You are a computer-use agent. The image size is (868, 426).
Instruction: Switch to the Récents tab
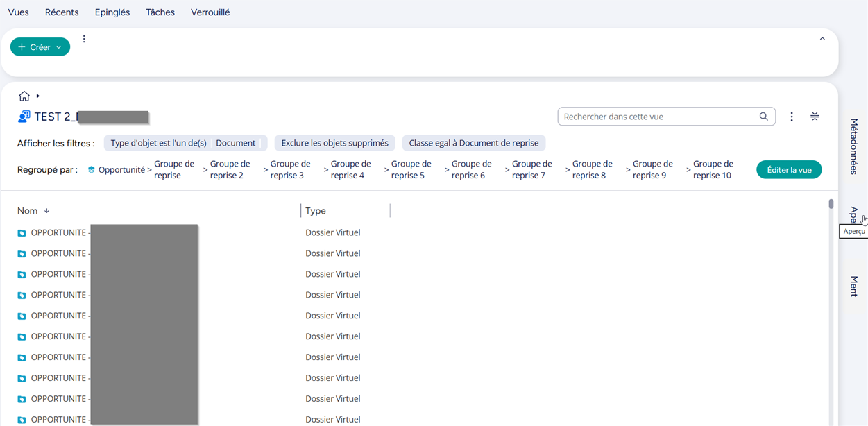pyautogui.click(x=62, y=12)
